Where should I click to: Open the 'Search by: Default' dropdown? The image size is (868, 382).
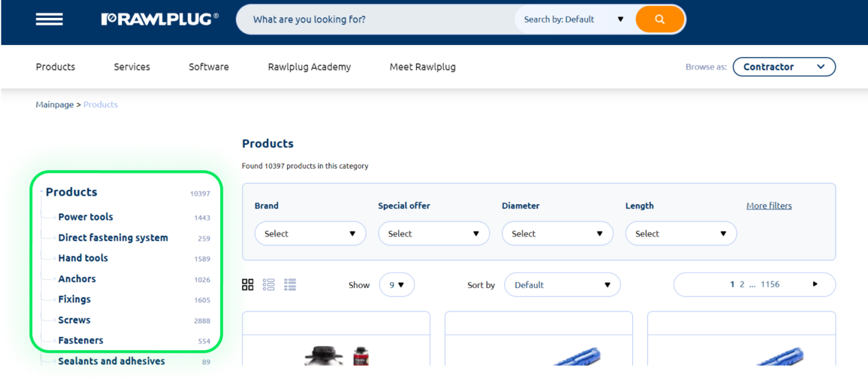[574, 19]
